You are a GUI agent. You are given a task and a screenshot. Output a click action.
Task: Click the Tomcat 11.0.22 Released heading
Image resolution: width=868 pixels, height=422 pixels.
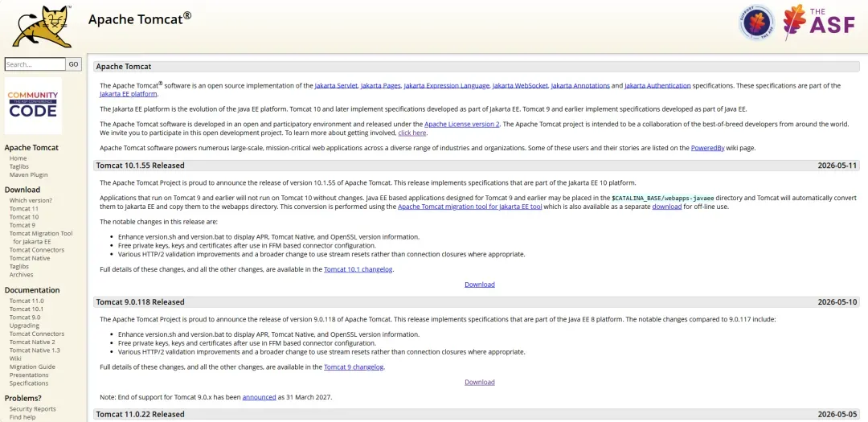[140, 414]
